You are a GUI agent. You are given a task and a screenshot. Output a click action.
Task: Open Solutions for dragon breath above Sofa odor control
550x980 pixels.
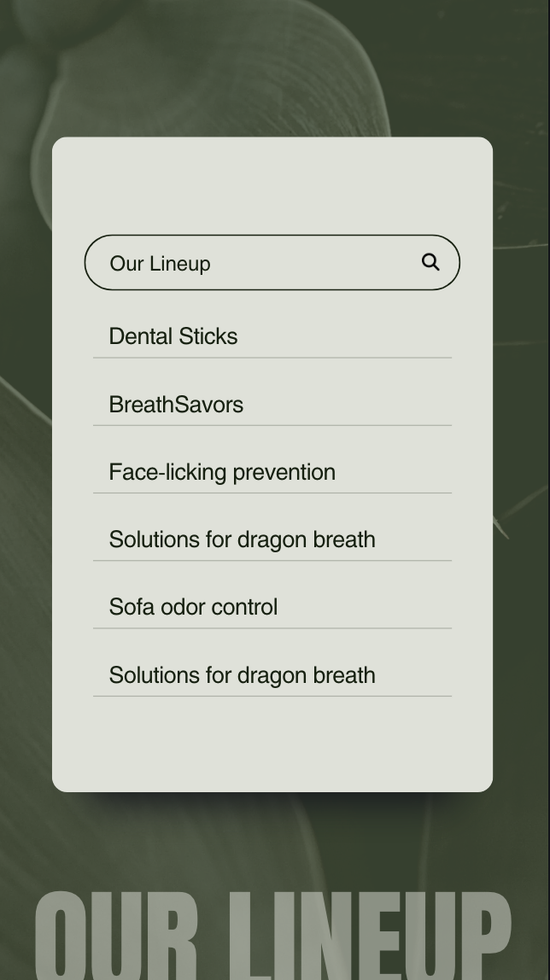(242, 540)
